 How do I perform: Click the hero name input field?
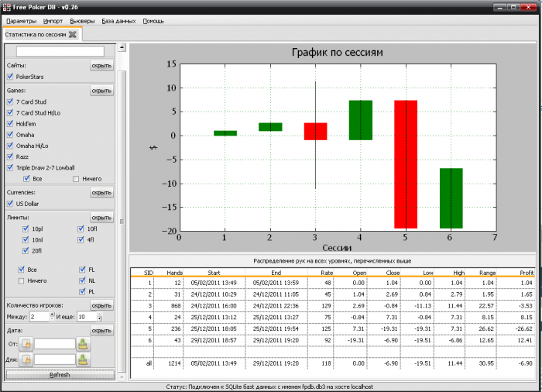[60, 52]
